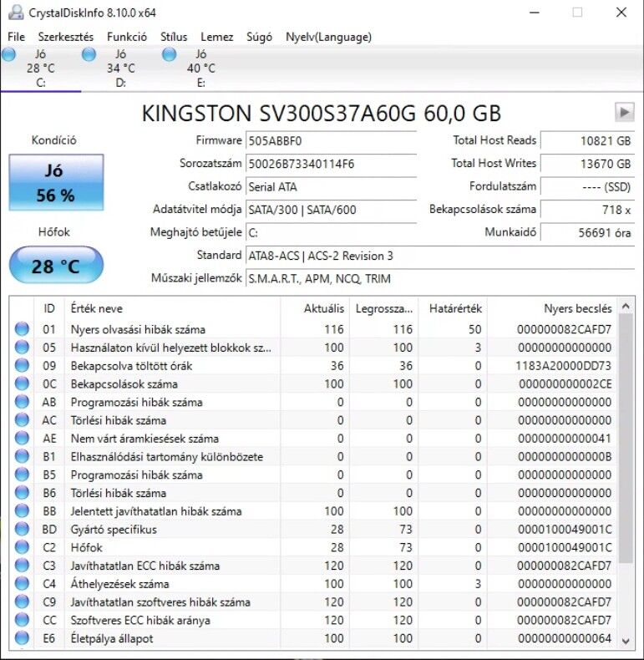
Task: Click the status icon for attribute E6
Action: (x=22, y=638)
